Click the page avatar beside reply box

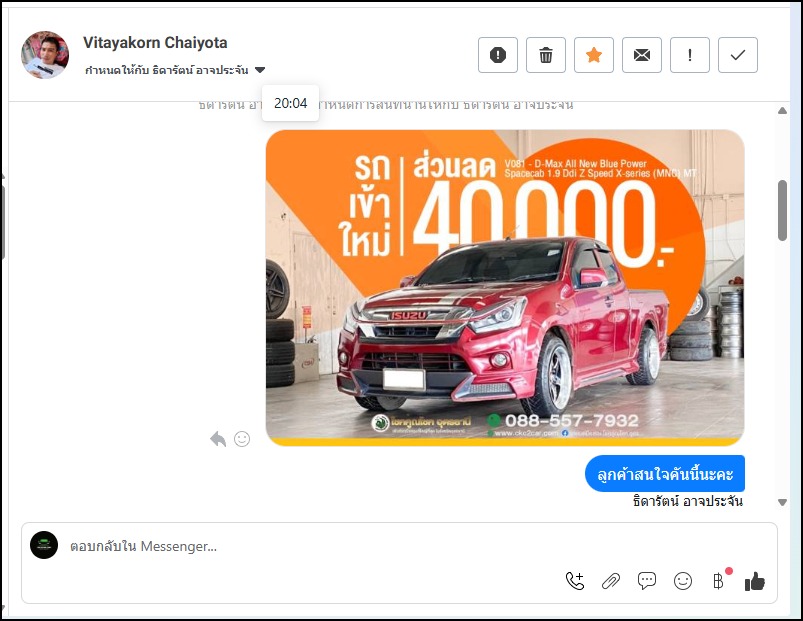tap(44, 545)
